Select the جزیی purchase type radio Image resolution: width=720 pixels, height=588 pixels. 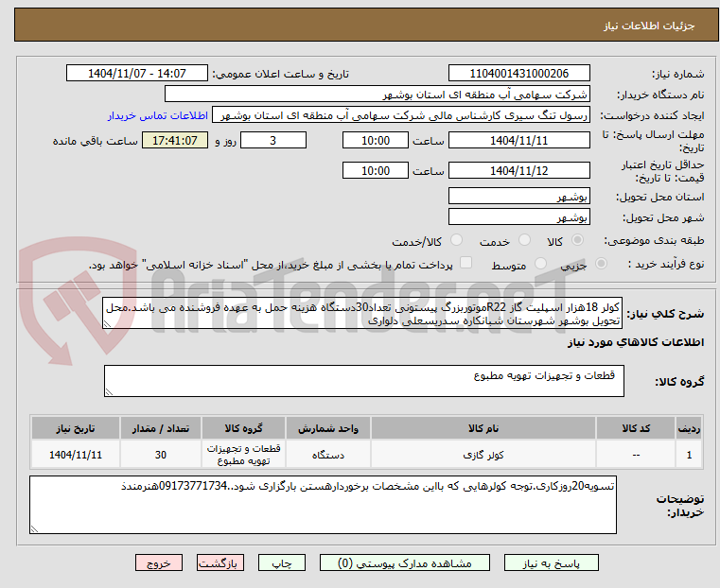click(601, 263)
